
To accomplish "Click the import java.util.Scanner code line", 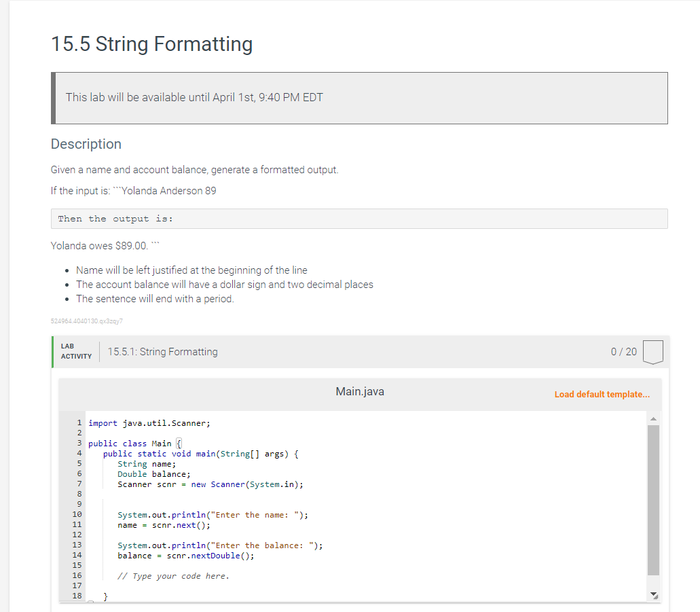I will pyautogui.click(x=149, y=423).
